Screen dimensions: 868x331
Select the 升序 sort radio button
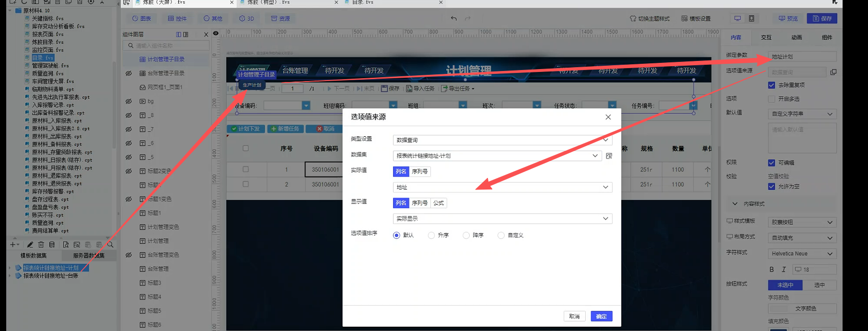(431, 236)
